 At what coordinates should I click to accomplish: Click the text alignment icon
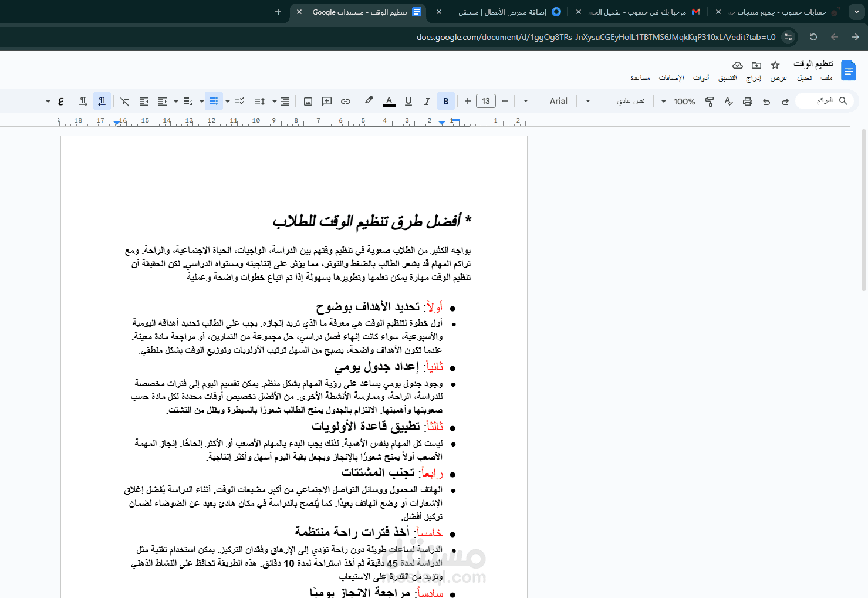(x=285, y=102)
